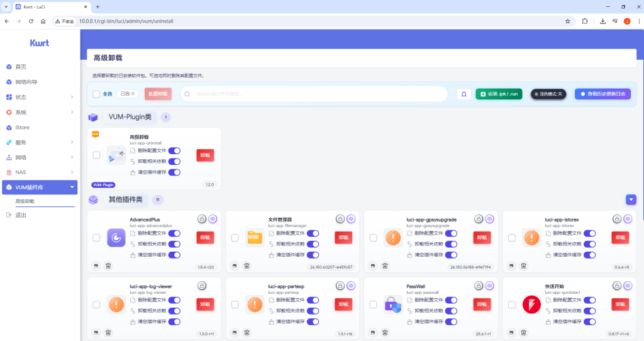
Task: Disable 删除配置文件 toggle for 高级卸载
Action: (x=174, y=150)
